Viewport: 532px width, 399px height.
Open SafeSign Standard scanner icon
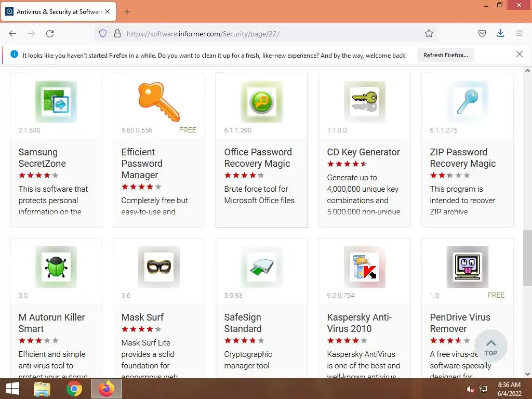coord(262,267)
